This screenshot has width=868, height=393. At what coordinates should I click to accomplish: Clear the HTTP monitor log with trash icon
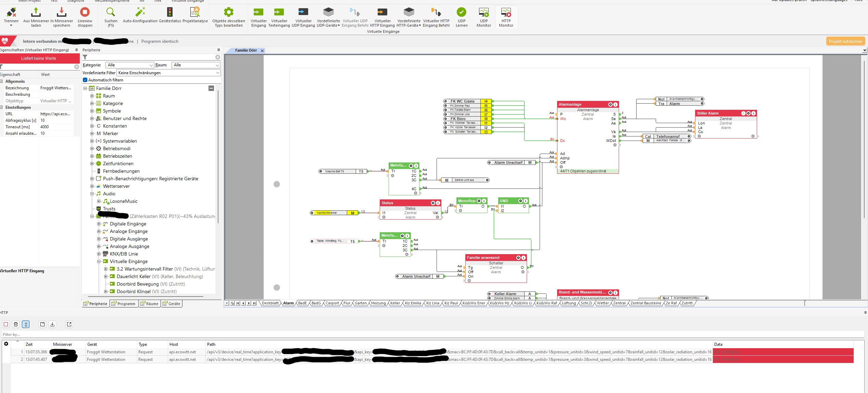pos(16,324)
